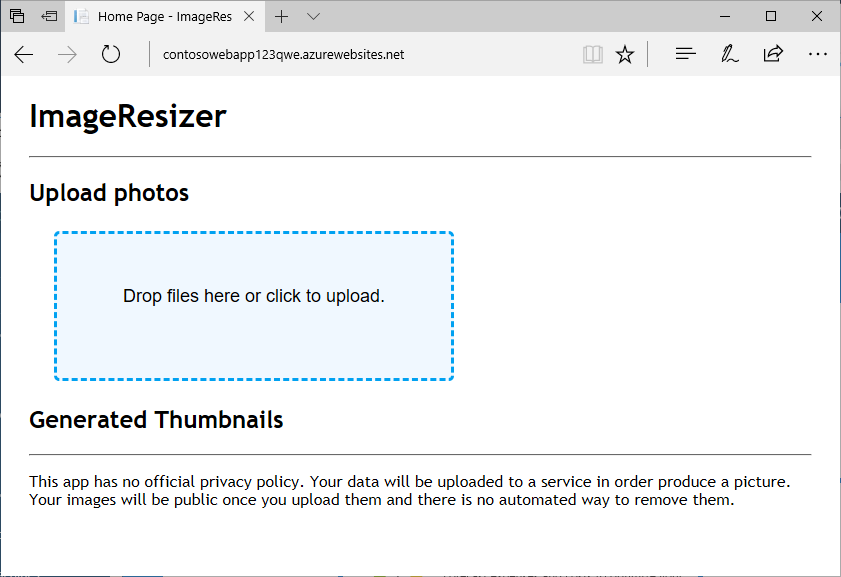Open reading view book icon

click(x=593, y=54)
